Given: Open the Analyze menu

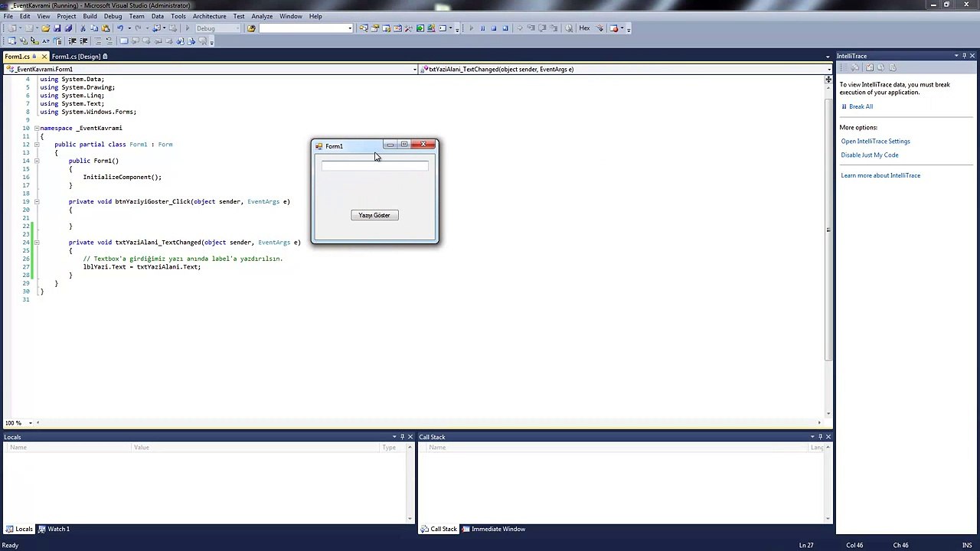Looking at the screenshot, I should [x=262, y=16].
